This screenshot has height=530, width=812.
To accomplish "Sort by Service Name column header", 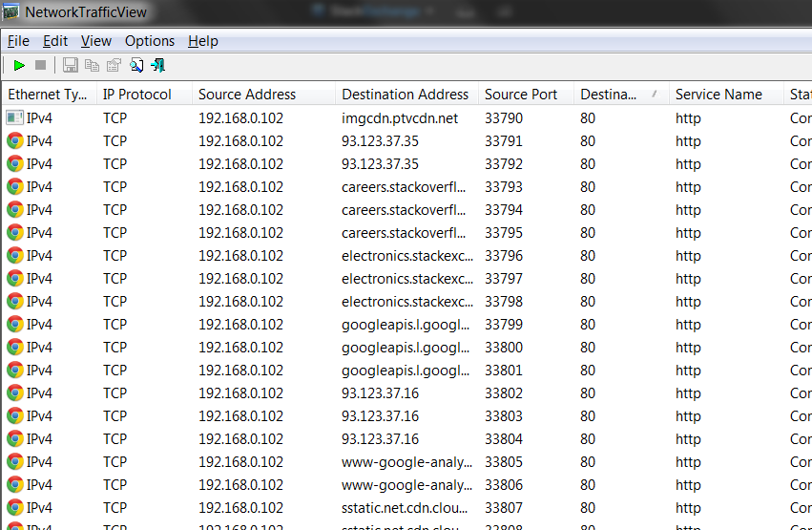I will pos(726,95).
